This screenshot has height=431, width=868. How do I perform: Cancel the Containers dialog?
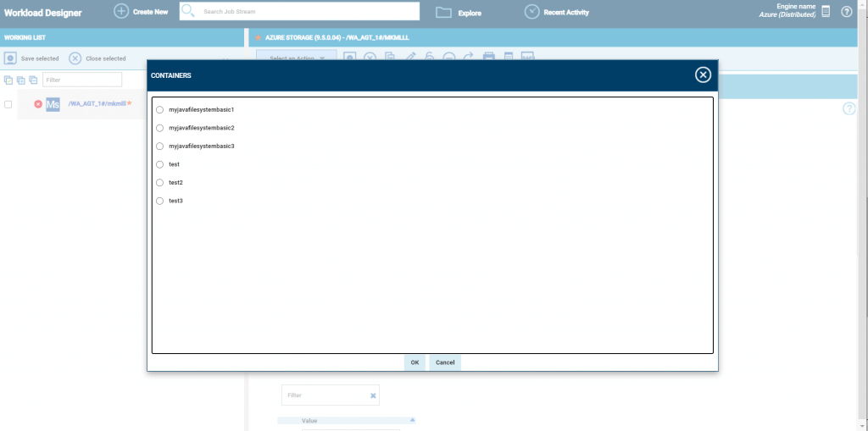[445, 362]
